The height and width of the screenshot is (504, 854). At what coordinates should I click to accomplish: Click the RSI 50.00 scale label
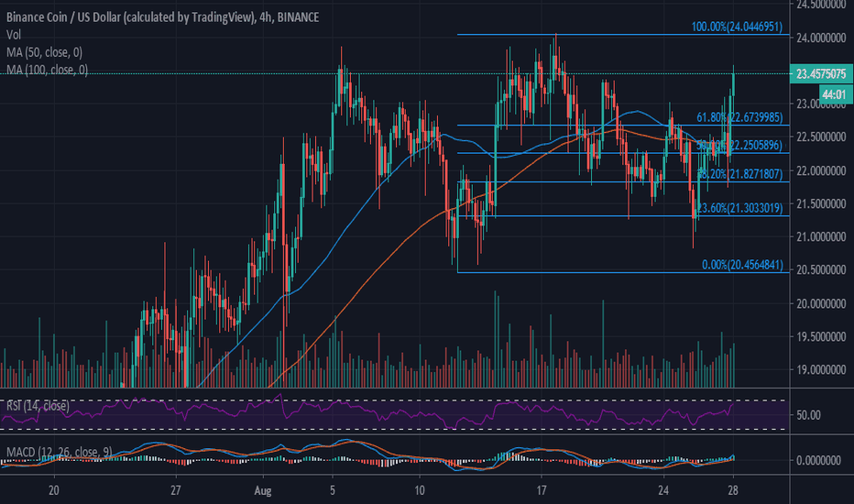point(808,415)
